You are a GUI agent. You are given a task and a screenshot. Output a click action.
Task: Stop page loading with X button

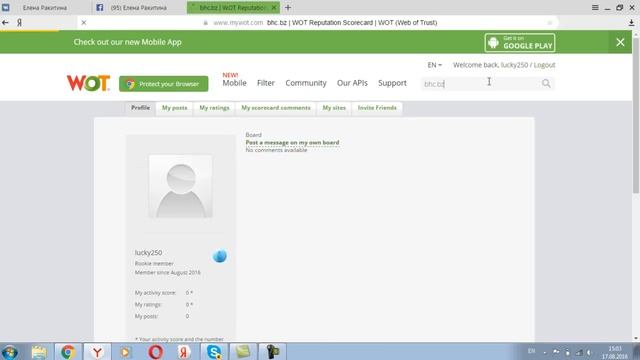(84, 22)
